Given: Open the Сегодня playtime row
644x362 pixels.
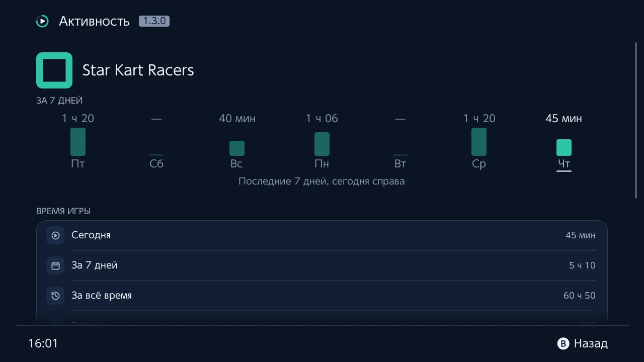Looking at the screenshot, I should tap(322, 235).
